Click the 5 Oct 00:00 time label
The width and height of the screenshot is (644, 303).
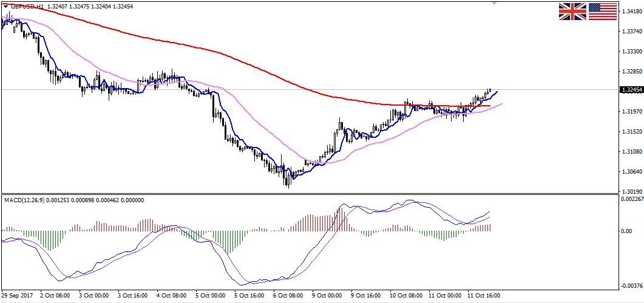click(211, 295)
